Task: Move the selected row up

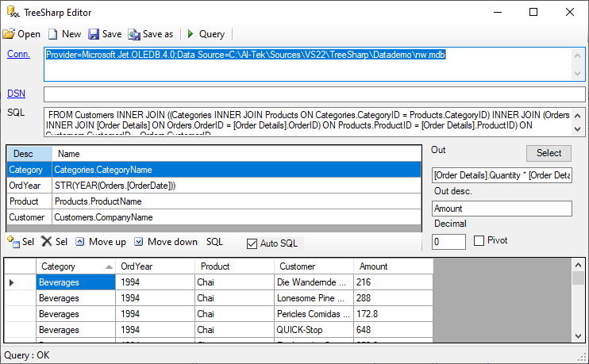Action: (x=101, y=242)
